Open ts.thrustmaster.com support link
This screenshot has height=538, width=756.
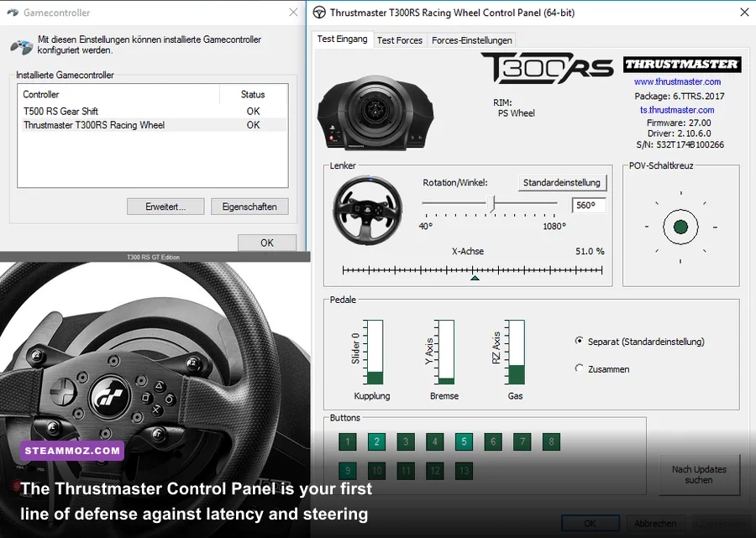677,110
